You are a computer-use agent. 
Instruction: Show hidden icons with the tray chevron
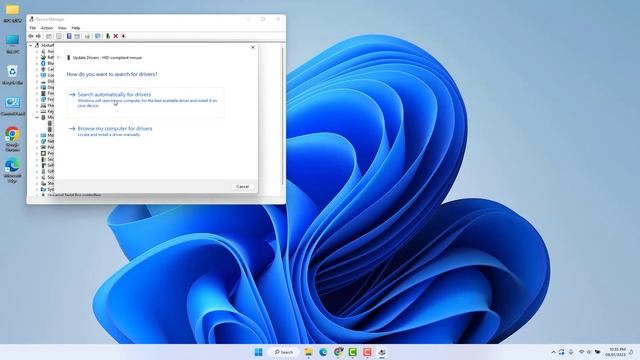click(x=553, y=352)
